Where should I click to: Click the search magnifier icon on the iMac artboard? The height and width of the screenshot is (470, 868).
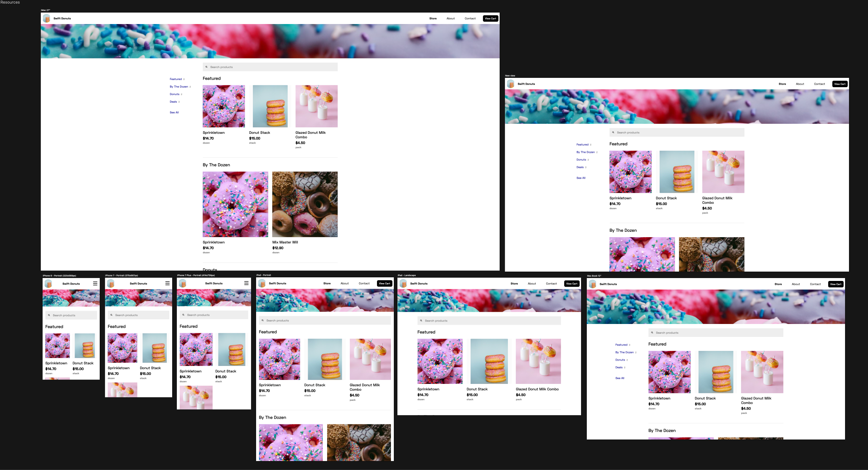click(207, 67)
